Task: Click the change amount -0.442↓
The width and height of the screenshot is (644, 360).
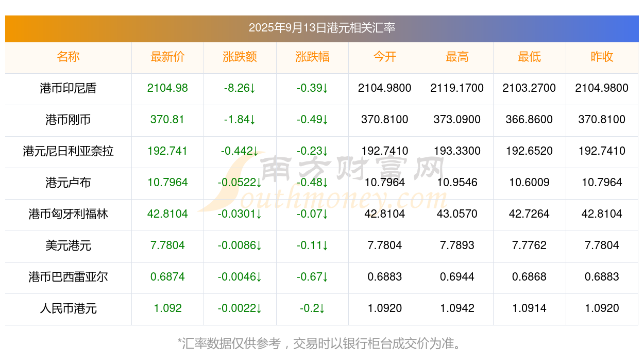Action: [240, 151]
